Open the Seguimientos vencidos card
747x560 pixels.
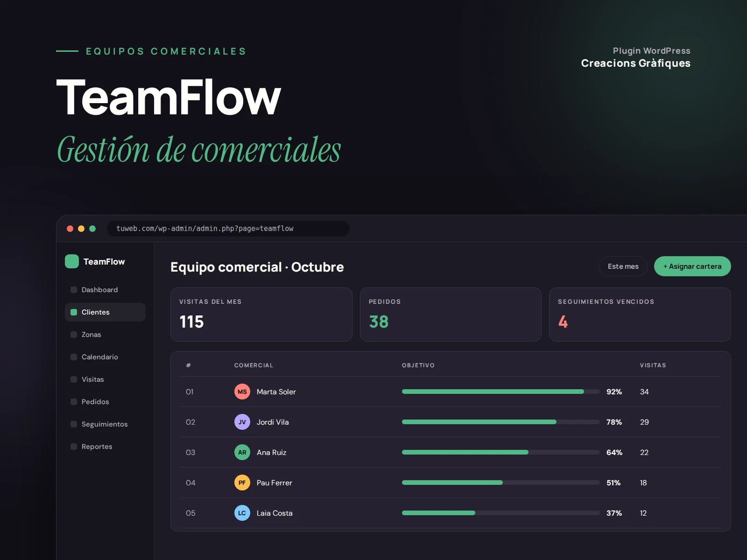pyautogui.click(x=640, y=315)
